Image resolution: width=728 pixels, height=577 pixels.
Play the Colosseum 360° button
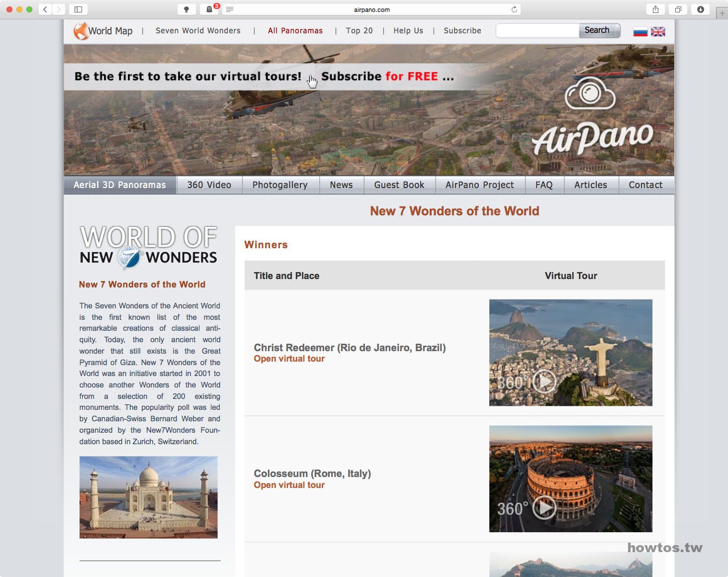pyautogui.click(x=544, y=508)
